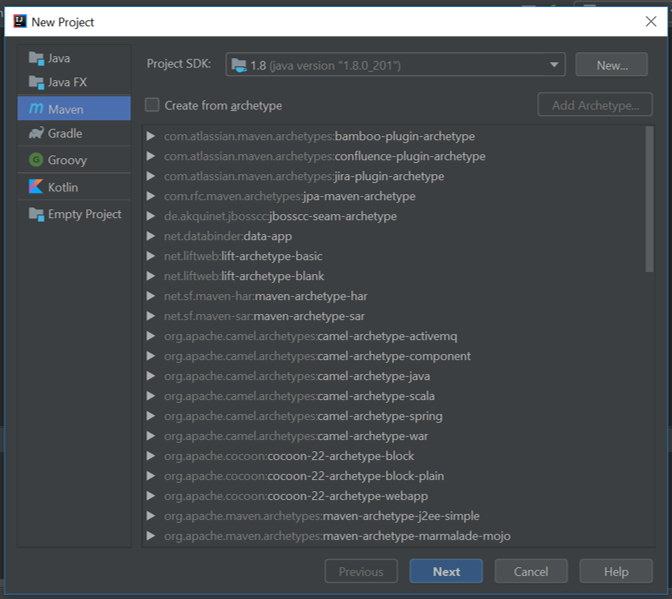
Task: Select camel-archetype-spring row text
Action: [303, 416]
